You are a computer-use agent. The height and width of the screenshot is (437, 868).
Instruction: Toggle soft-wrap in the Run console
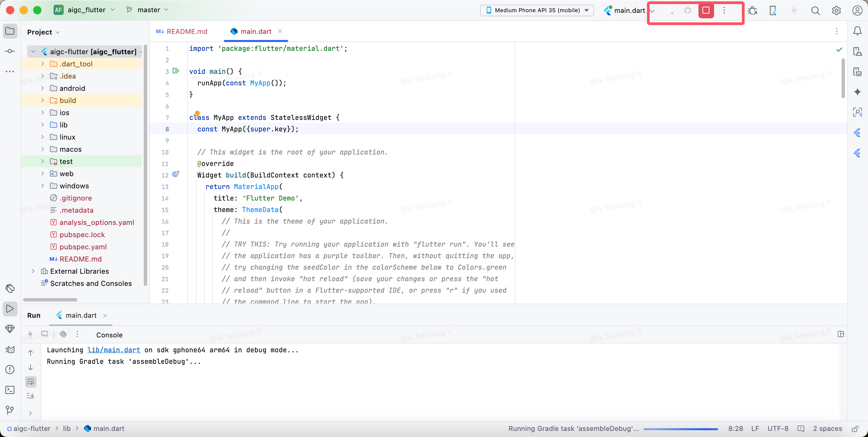[31, 382]
